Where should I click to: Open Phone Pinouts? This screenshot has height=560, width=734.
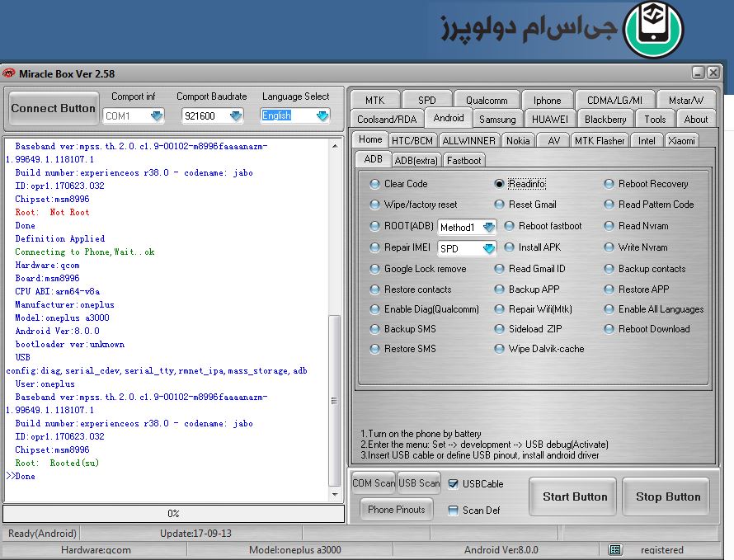[x=397, y=510]
